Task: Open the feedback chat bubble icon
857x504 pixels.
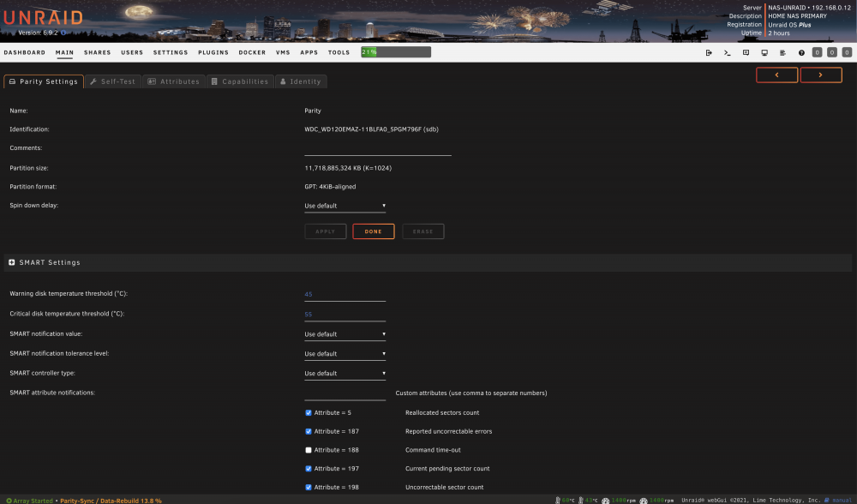Action: pyautogui.click(x=746, y=52)
